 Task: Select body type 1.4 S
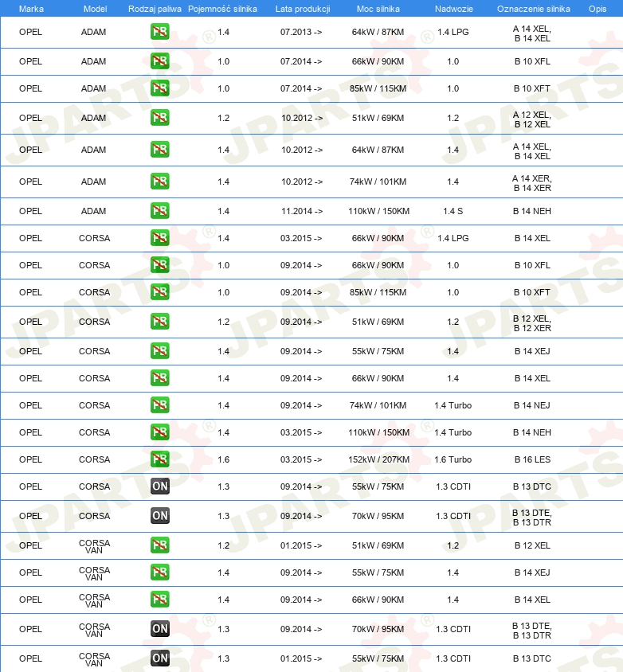pos(453,211)
